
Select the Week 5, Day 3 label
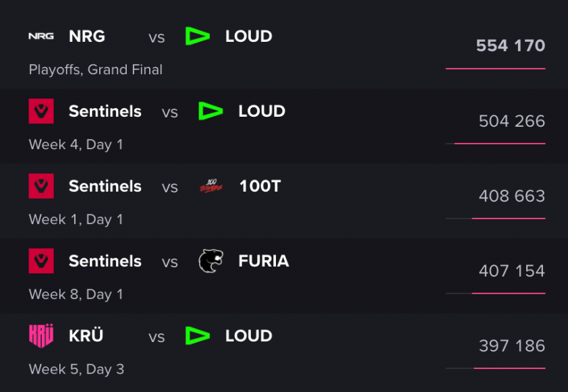(76, 369)
